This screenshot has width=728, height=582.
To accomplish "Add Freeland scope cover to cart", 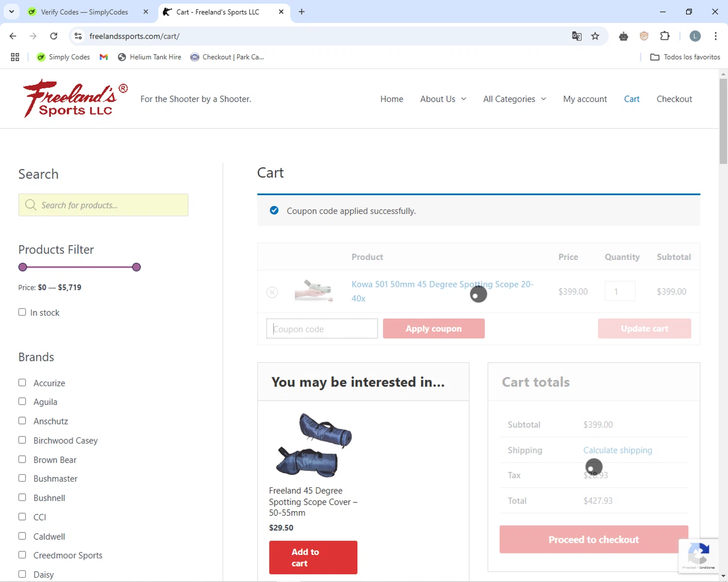I will (313, 557).
